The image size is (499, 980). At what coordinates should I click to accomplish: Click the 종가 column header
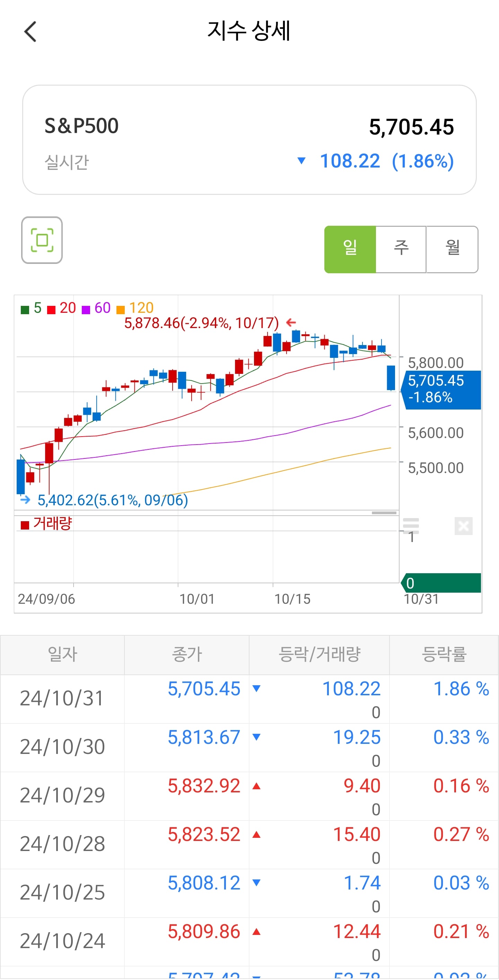(x=186, y=654)
